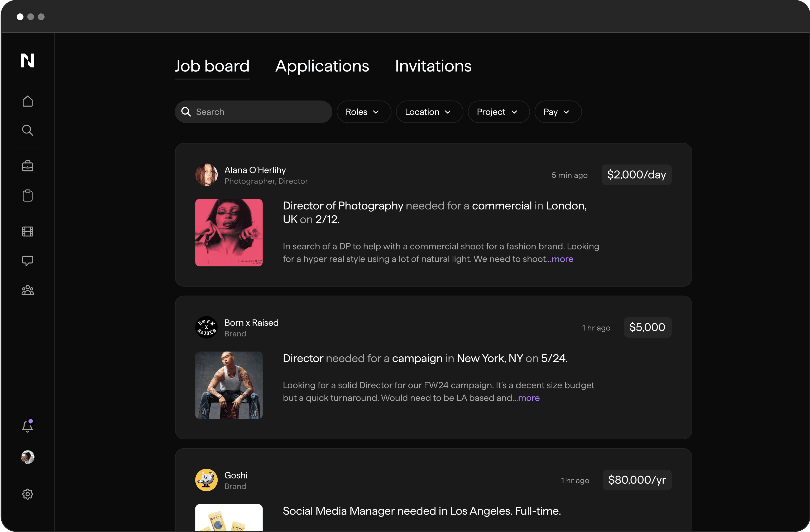Click the Notifications bell icon
The image size is (810, 532).
click(28, 426)
